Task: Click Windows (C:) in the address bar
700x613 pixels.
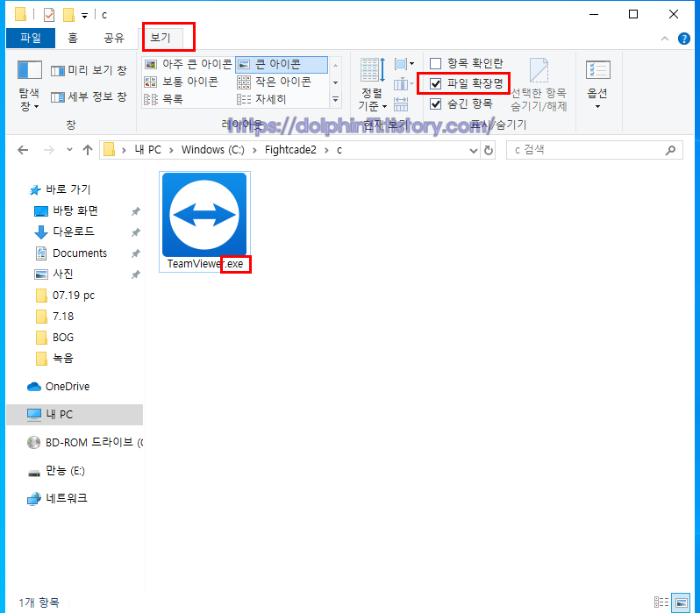Action: 213,150
